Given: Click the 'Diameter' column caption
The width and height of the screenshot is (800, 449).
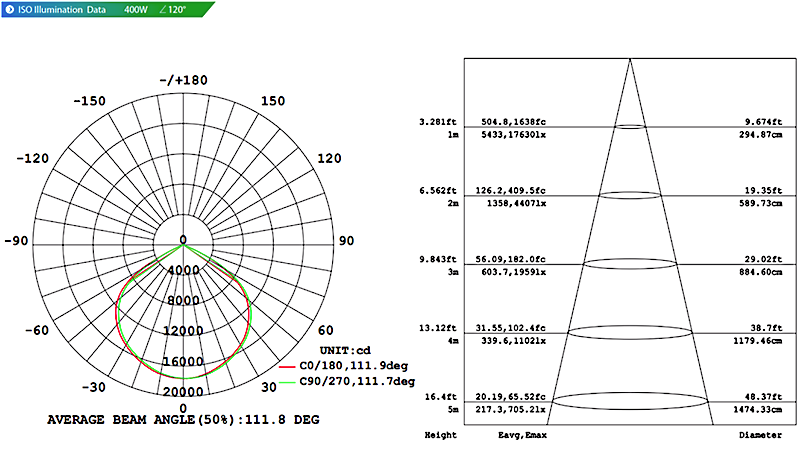Looking at the screenshot, I should tap(760, 435).
